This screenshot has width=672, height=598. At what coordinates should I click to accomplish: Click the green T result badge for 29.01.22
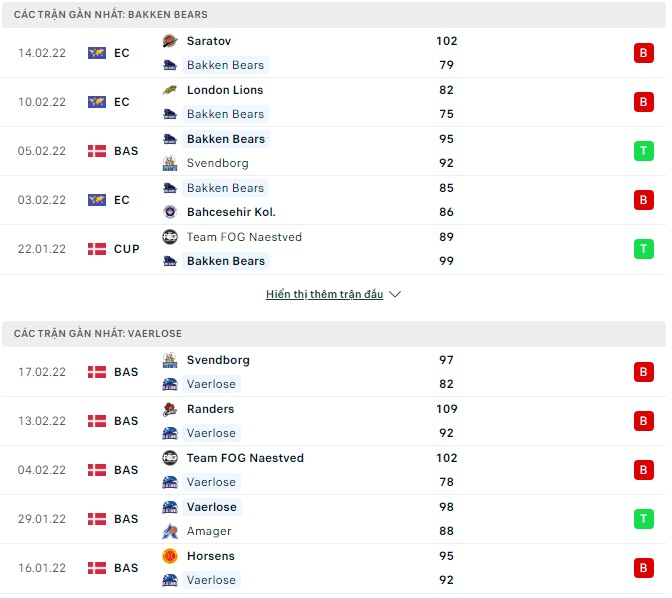(x=643, y=519)
